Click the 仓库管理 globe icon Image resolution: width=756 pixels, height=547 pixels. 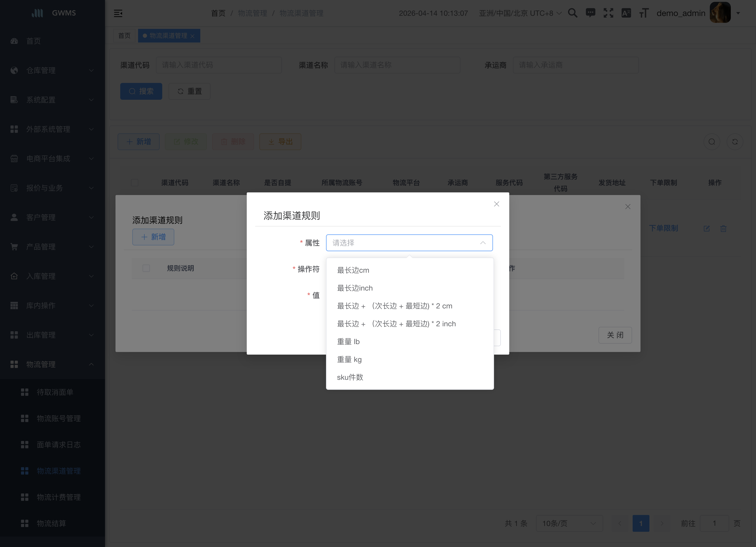point(14,70)
